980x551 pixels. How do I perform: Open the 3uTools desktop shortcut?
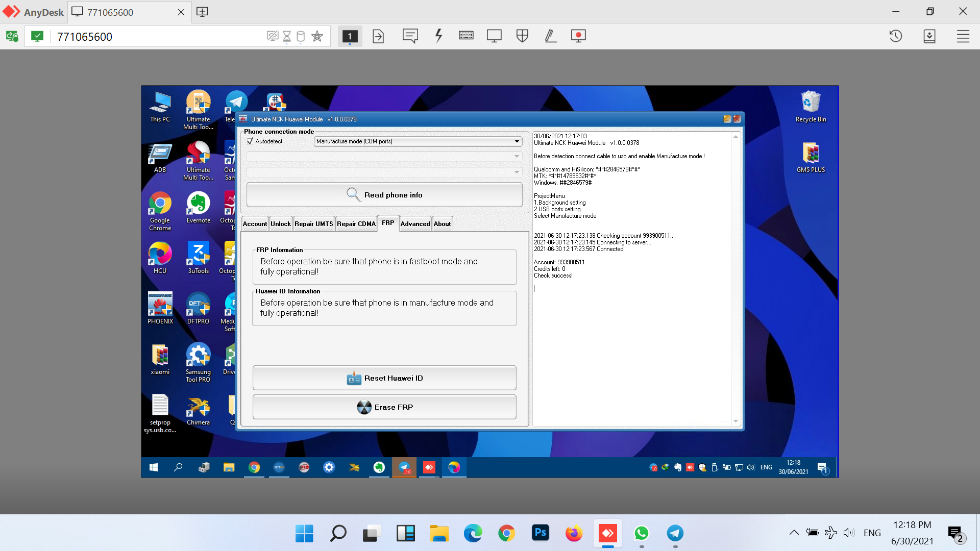click(198, 258)
